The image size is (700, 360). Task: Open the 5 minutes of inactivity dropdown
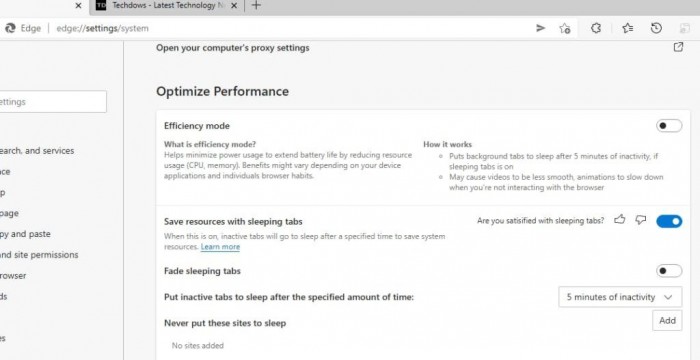620,297
